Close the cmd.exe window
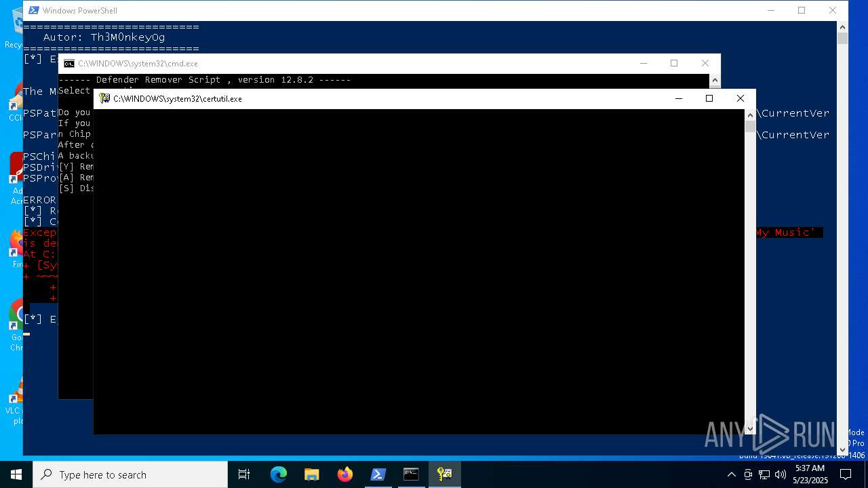 click(705, 63)
